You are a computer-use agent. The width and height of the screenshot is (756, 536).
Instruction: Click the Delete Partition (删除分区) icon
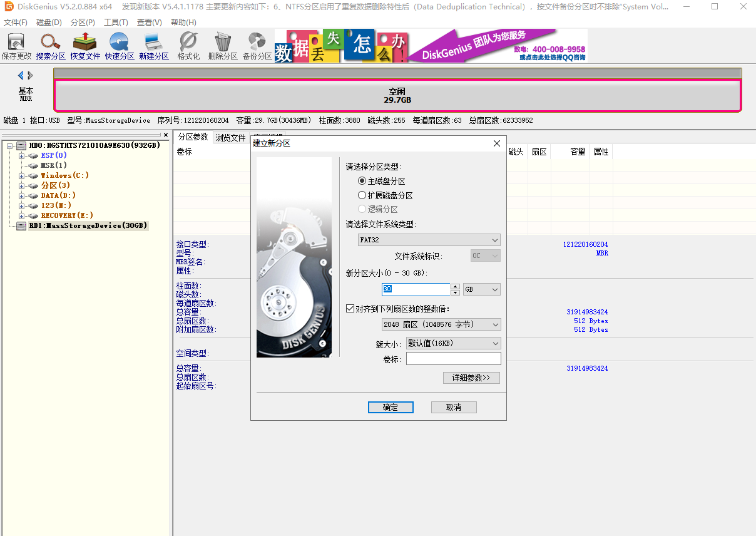[x=223, y=46]
